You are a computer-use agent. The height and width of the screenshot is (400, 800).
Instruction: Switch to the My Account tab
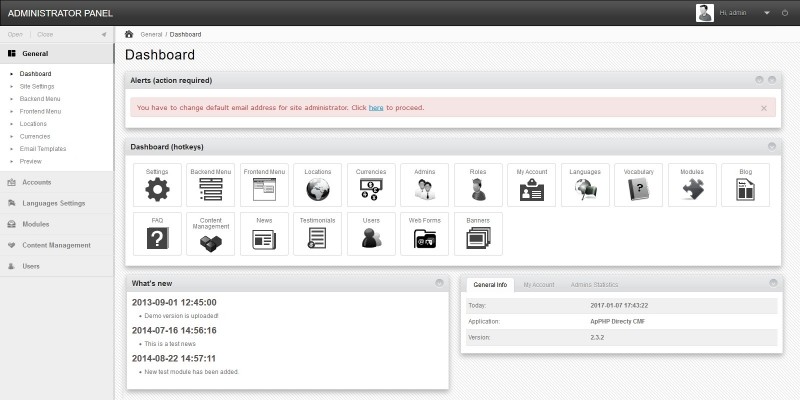tap(538, 285)
